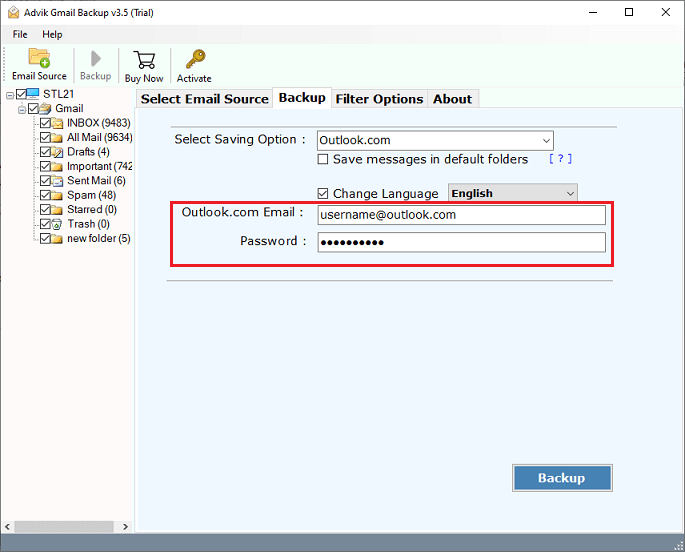Image resolution: width=685 pixels, height=552 pixels.
Task: Collapse the STL21 tree node
Action: (x=10, y=95)
